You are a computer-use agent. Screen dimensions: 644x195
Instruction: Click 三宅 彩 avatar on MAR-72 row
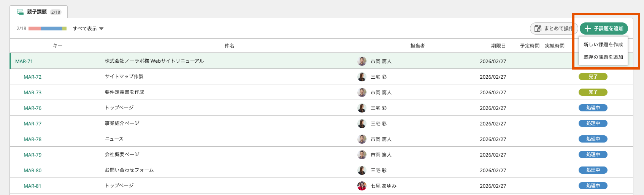tap(362, 77)
